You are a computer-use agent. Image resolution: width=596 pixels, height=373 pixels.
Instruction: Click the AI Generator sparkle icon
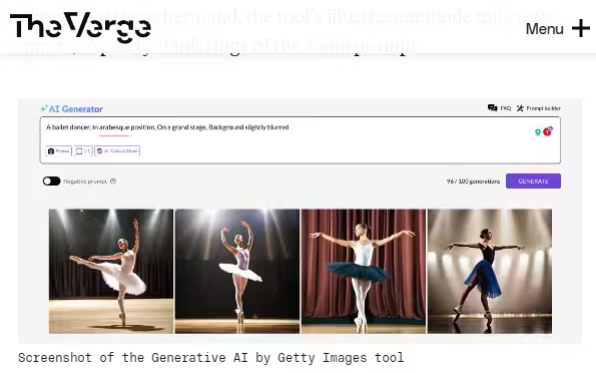tap(44, 109)
